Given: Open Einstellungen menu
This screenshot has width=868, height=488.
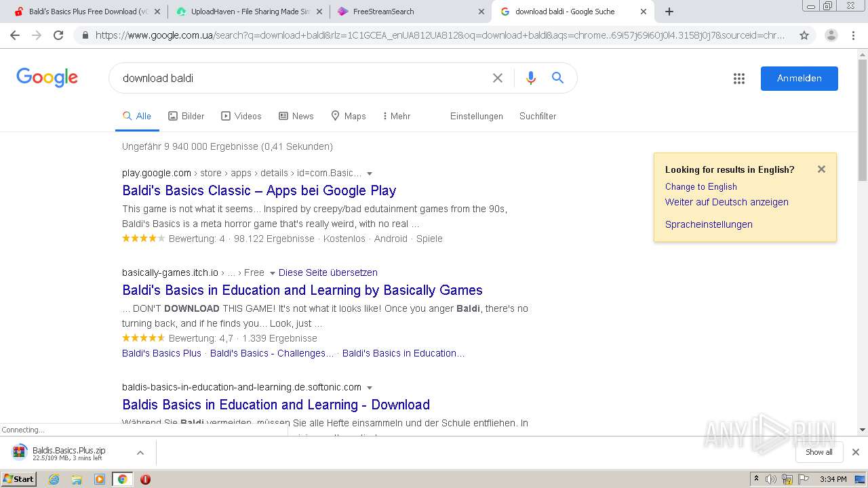Looking at the screenshot, I should 477,116.
